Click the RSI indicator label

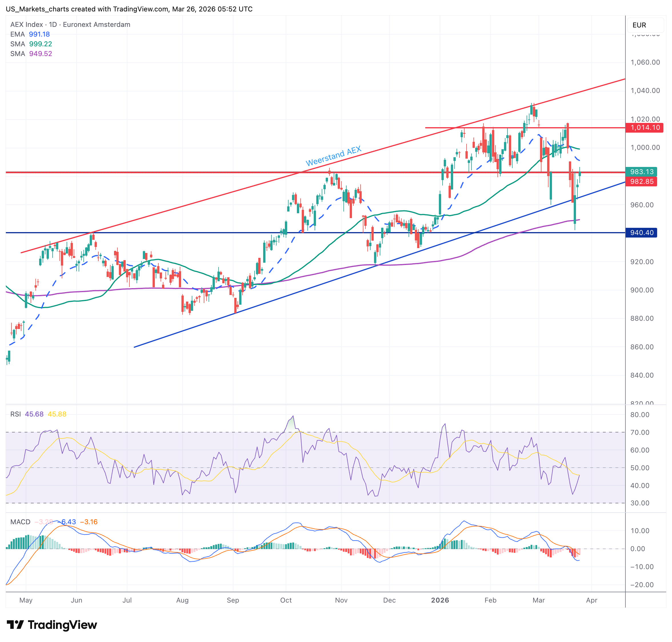(15, 414)
